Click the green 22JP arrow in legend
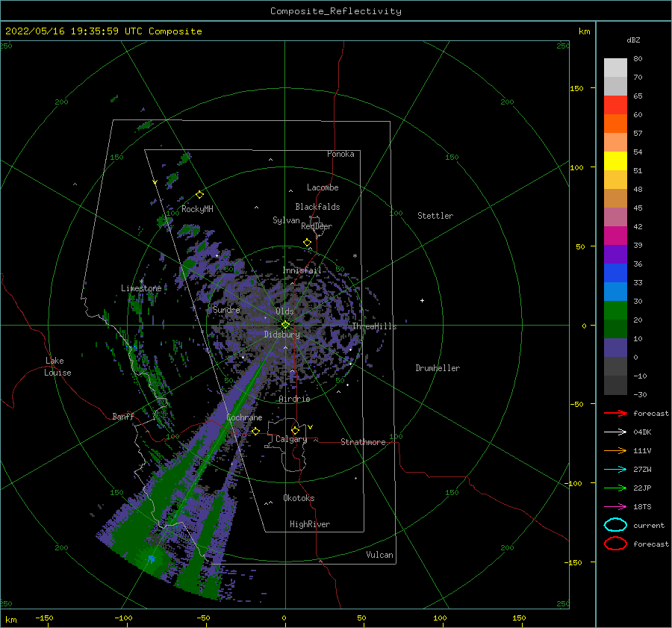672x628 pixels. 615,488
